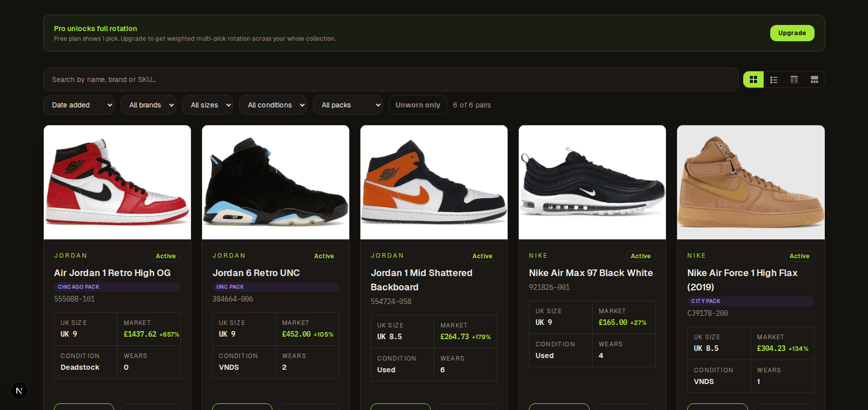Click SKU 921826-001
Viewport: 868px width, 410px height.
[549, 287]
